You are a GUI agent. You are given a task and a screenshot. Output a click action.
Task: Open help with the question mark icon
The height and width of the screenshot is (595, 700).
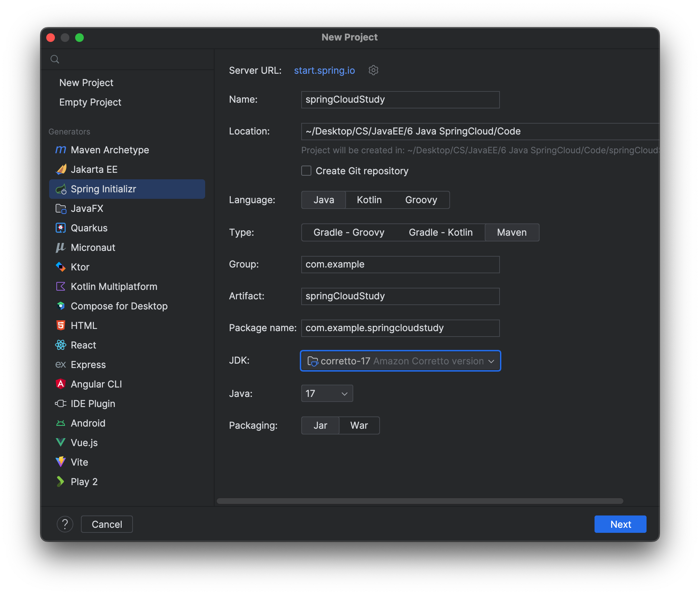pyautogui.click(x=65, y=524)
